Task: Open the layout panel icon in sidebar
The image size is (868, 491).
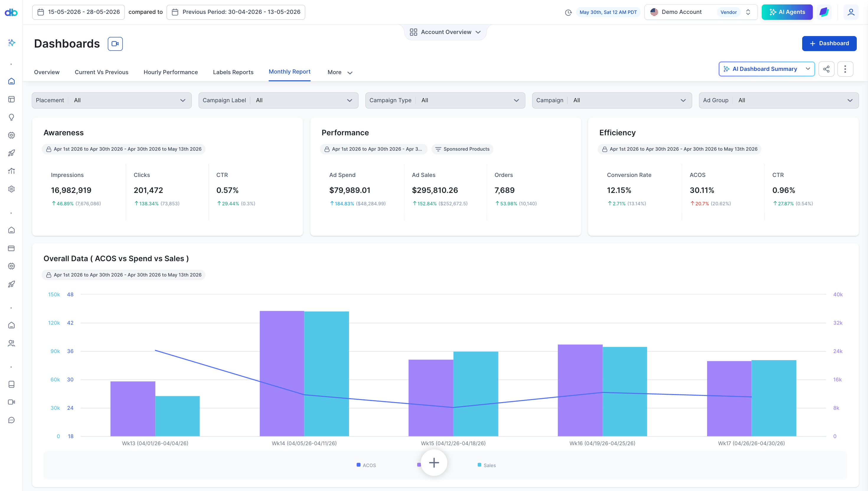Action: click(x=12, y=99)
